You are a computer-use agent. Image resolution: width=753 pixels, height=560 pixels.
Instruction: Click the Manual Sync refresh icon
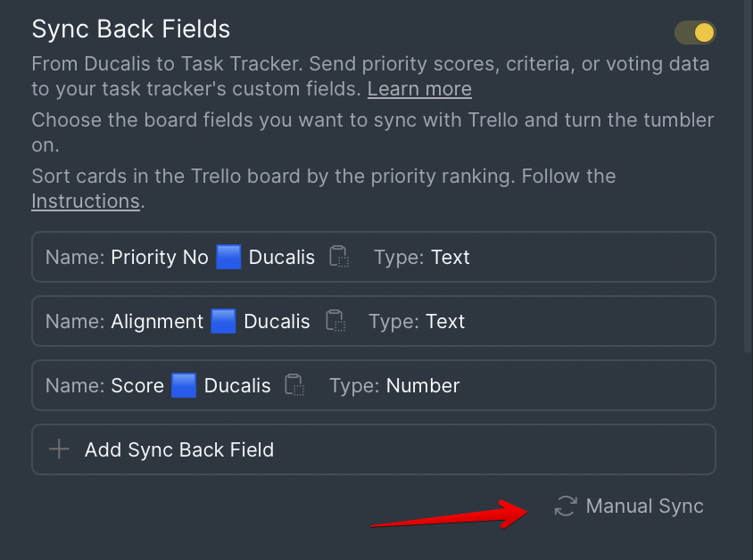tap(566, 506)
